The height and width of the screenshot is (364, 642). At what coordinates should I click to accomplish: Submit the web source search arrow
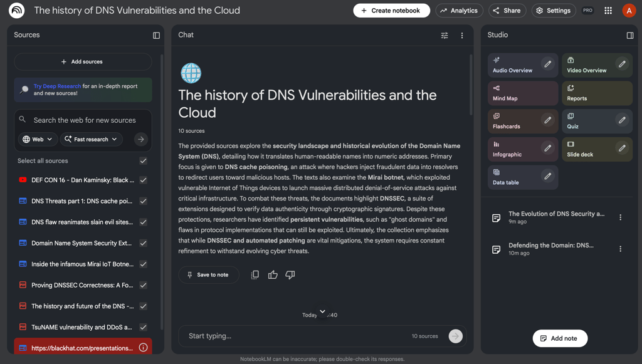141,140
